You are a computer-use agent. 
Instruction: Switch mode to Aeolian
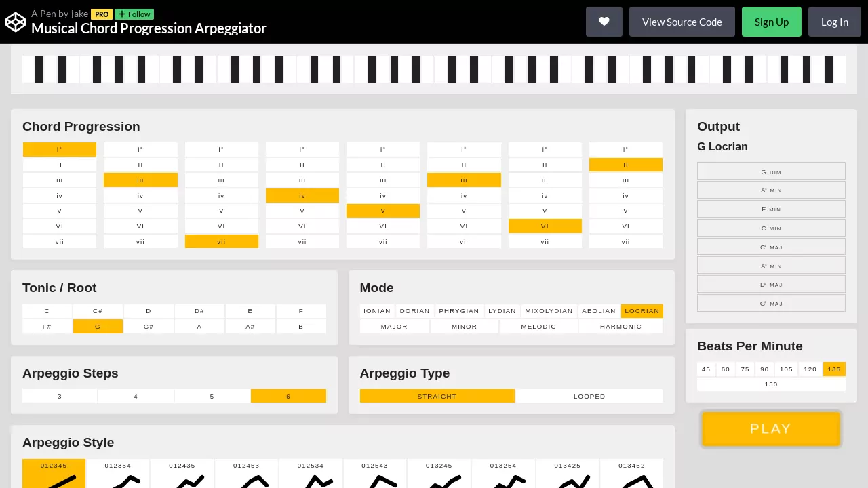pyautogui.click(x=599, y=311)
